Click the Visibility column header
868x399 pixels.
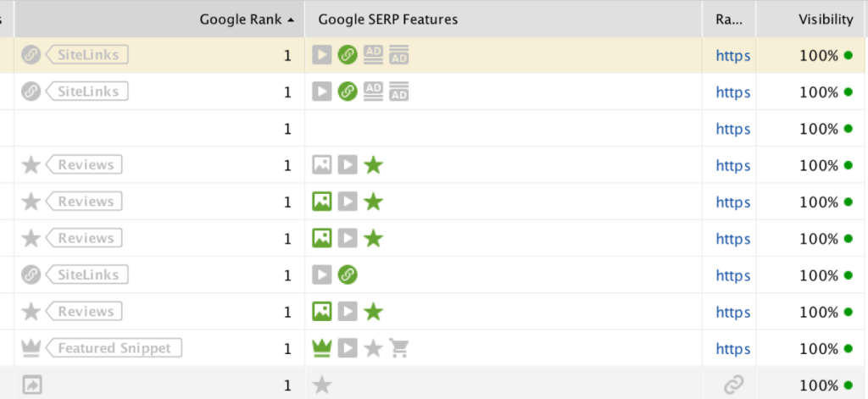[x=826, y=19]
